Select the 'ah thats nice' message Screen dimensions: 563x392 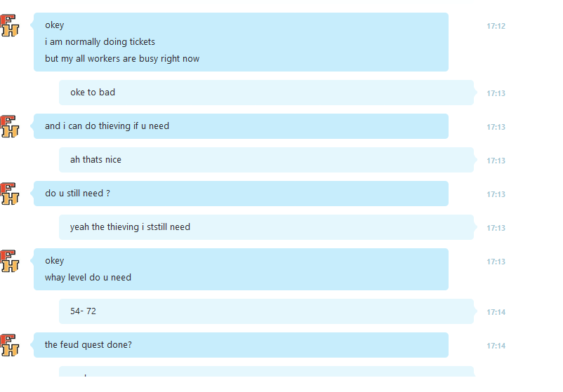coord(267,160)
